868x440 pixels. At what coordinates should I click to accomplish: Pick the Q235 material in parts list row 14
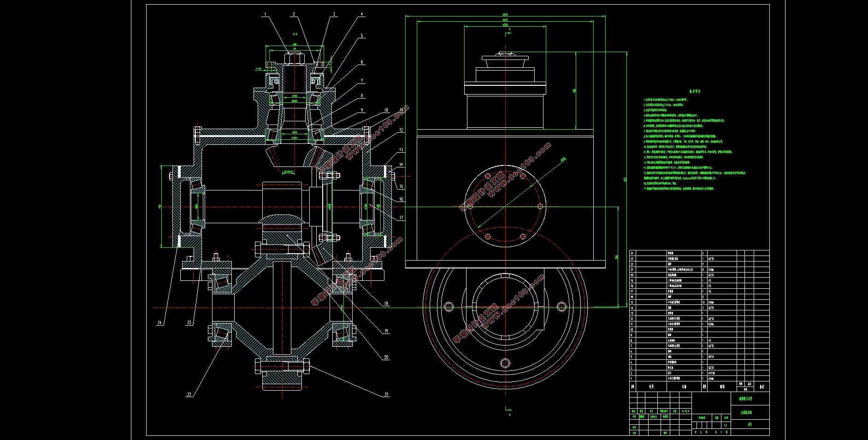[x=711, y=308]
